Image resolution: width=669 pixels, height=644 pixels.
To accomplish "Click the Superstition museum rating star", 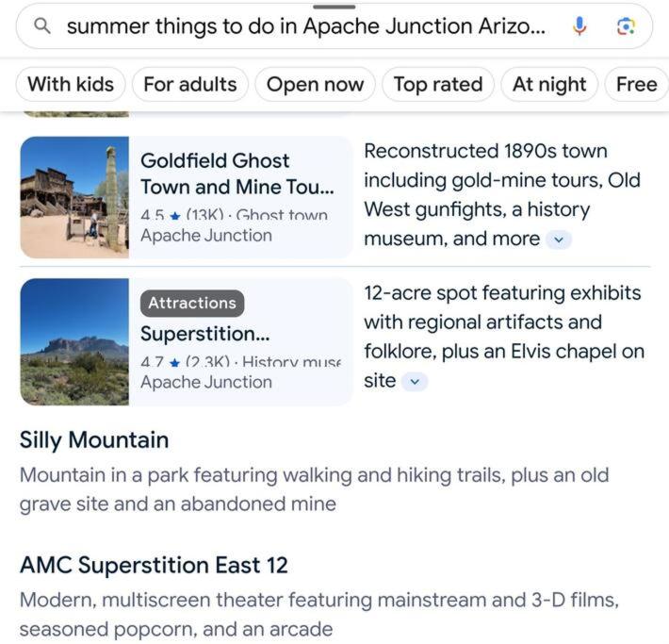I will 174,363.
